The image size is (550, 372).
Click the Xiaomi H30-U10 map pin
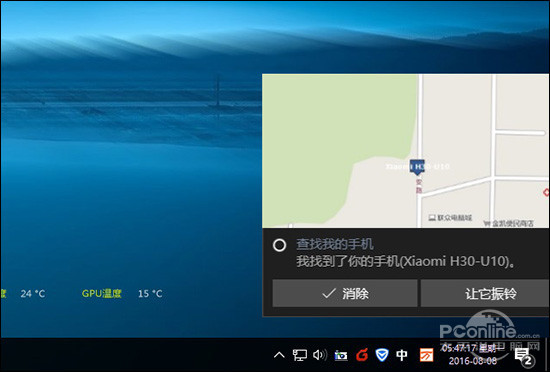[417, 167]
